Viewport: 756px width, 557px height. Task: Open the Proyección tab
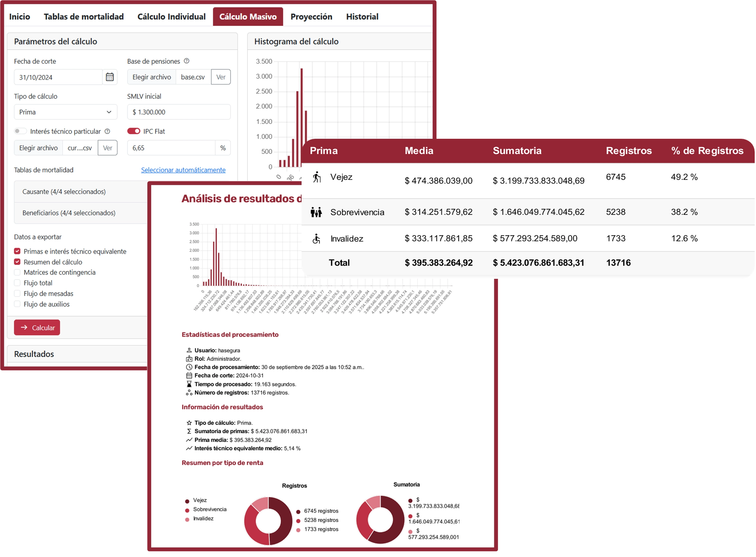[312, 16]
